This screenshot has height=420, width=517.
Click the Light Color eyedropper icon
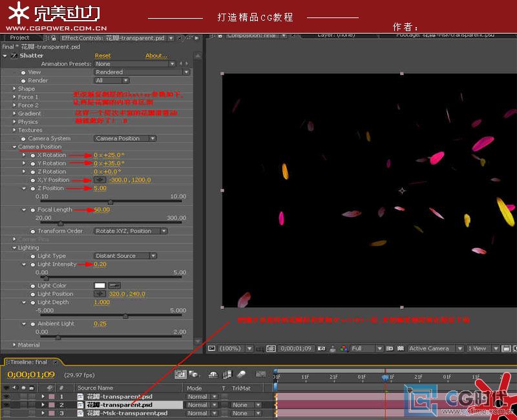click(x=114, y=285)
